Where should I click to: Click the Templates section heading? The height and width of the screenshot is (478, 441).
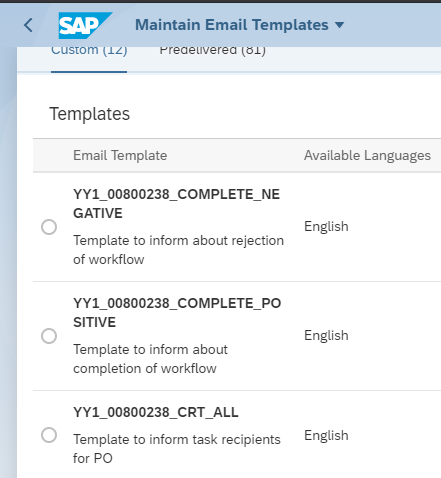coord(90,114)
